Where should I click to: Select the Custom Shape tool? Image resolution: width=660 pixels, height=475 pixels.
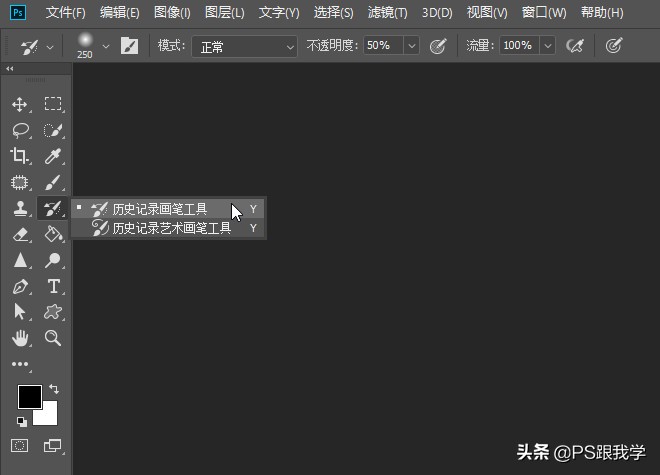(53, 312)
